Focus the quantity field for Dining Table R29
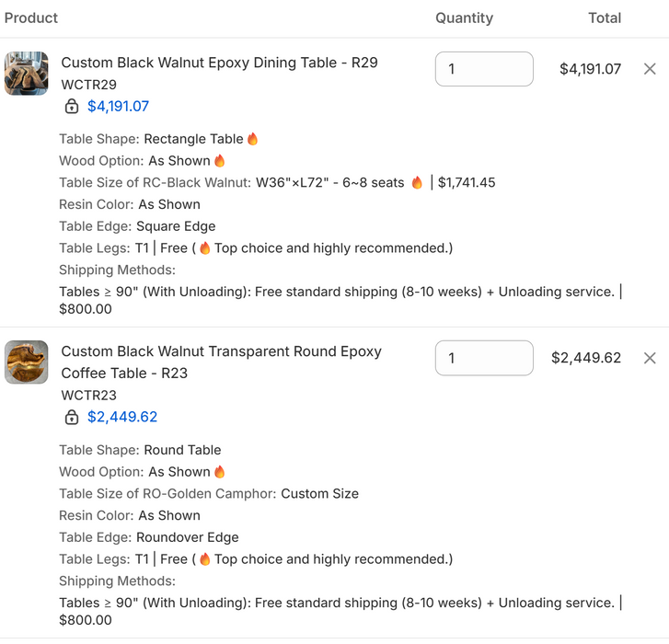The width and height of the screenshot is (669, 644). (484, 69)
